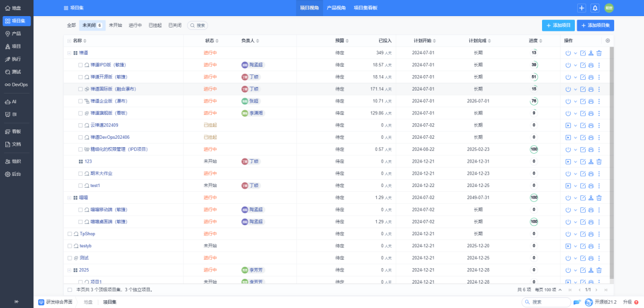The width and height of the screenshot is (644, 308).
Task: Open the notifications bell icon
Action: (x=595, y=8)
